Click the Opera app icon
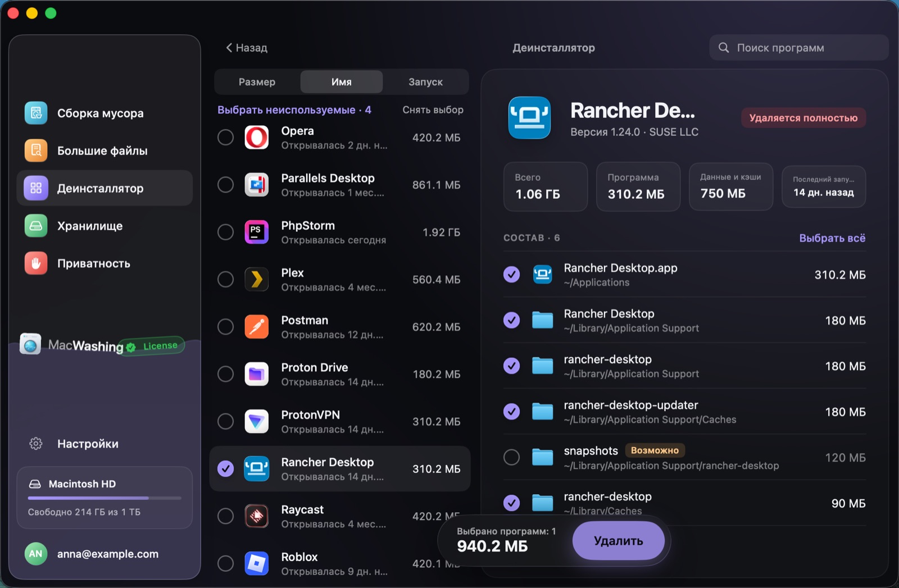Viewport: 899px width, 588px height. click(257, 138)
